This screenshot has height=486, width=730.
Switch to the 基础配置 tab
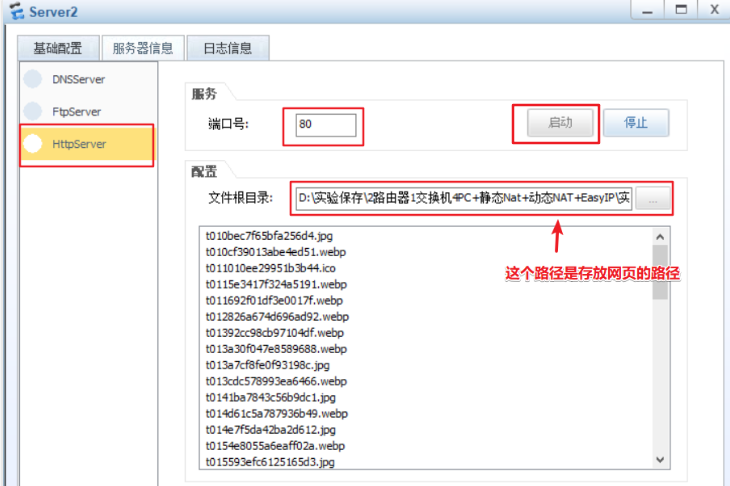click(58, 48)
